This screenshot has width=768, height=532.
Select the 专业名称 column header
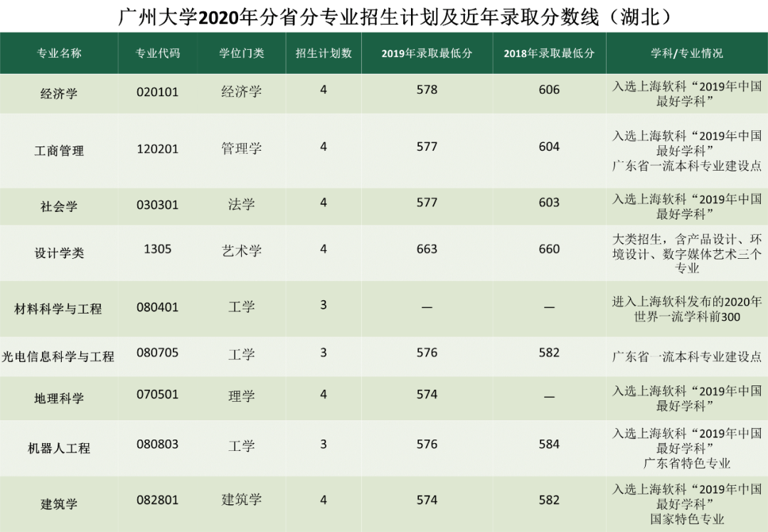point(59,53)
